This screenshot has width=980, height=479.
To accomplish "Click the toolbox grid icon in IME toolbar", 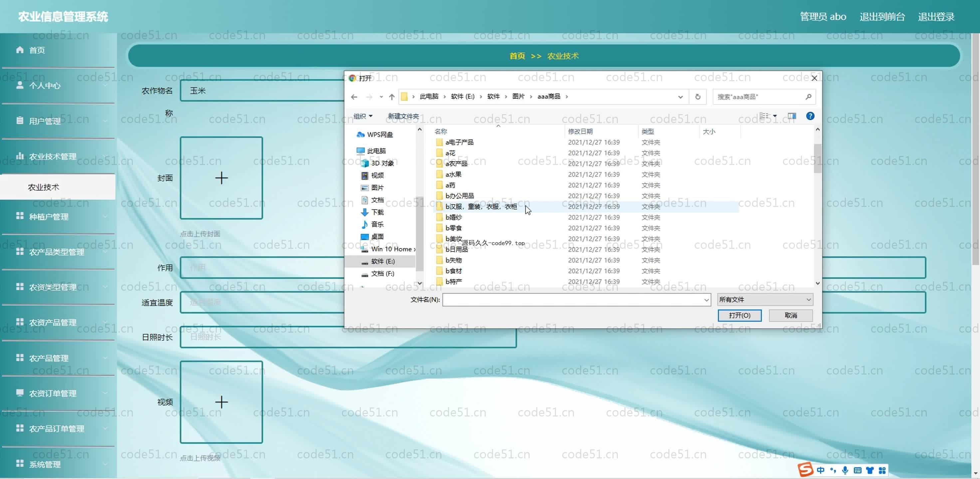I will click(882, 470).
